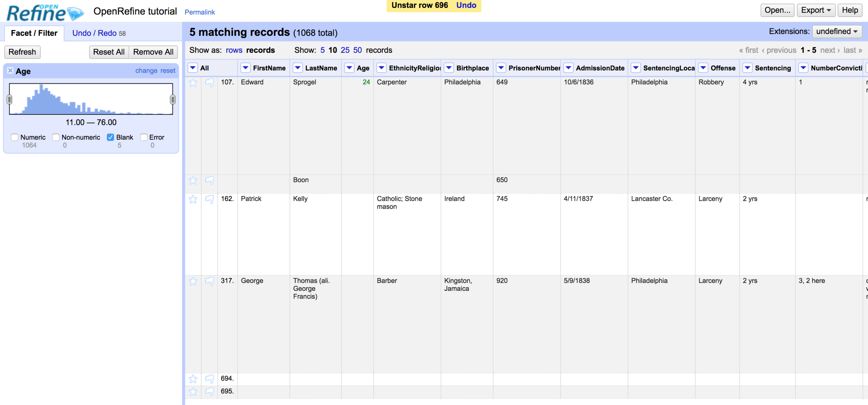This screenshot has height=405, width=868.
Task: Flag row 694
Action: coord(209,379)
